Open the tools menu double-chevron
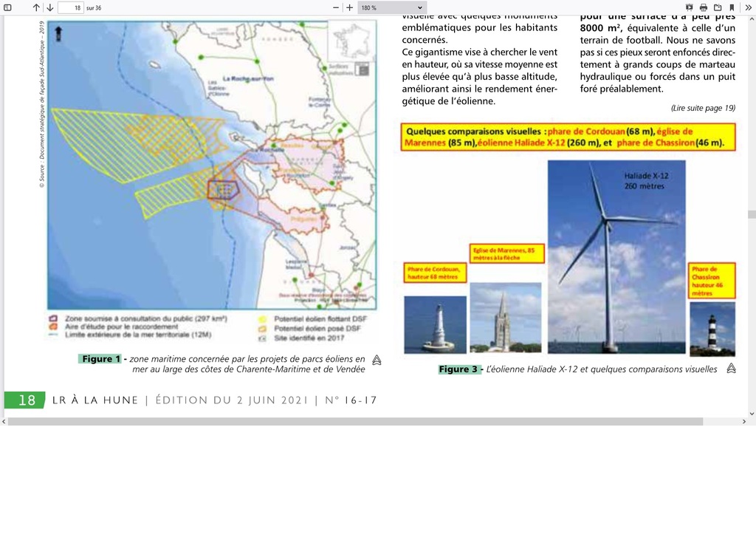This screenshot has height=540, width=756. (x=749, y=7)
